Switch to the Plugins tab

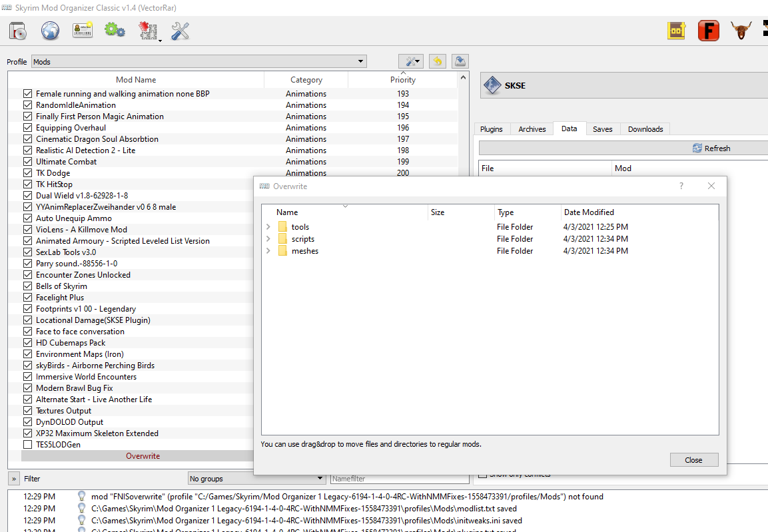pos(492,129)
